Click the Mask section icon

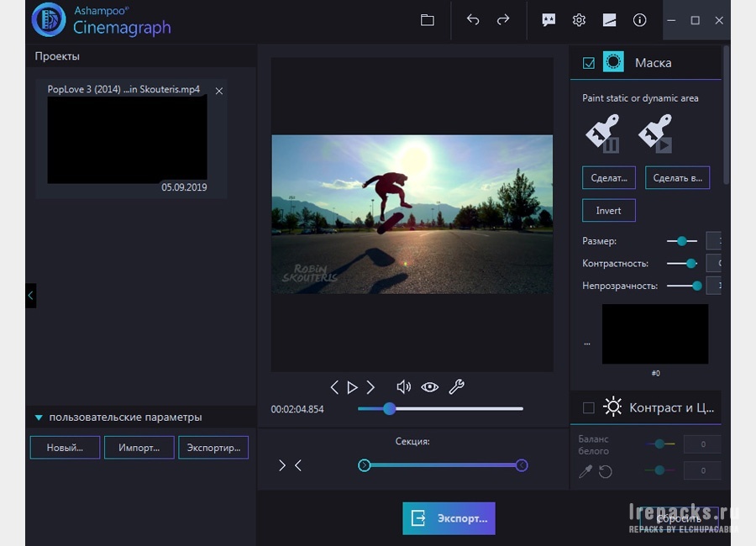point(613,61)
